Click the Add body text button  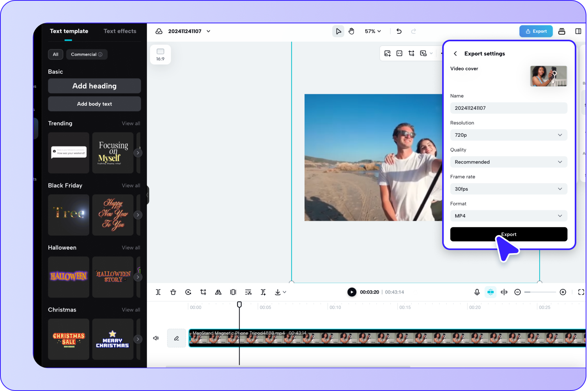click(x=94, y=104)
